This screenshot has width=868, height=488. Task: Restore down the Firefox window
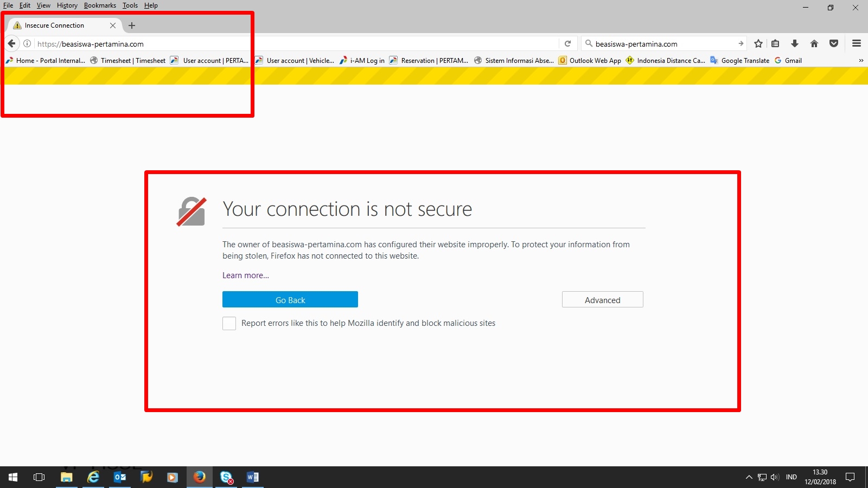[831, 8]
